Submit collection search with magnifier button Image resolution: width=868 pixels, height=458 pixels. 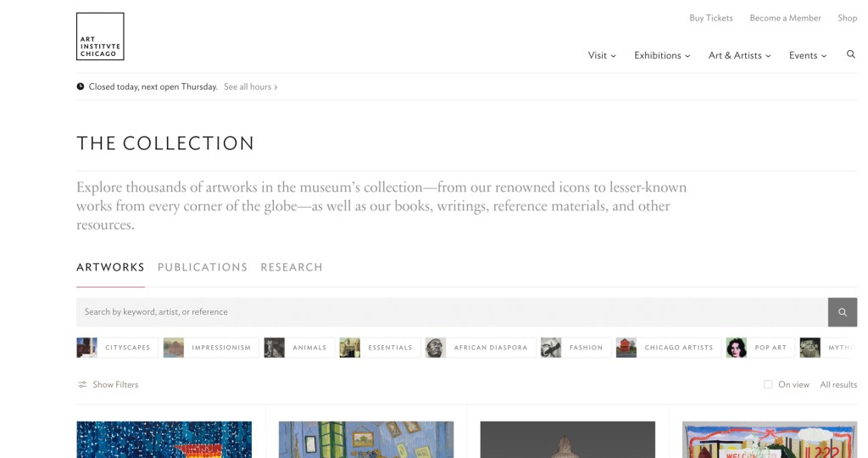point(842,312)
